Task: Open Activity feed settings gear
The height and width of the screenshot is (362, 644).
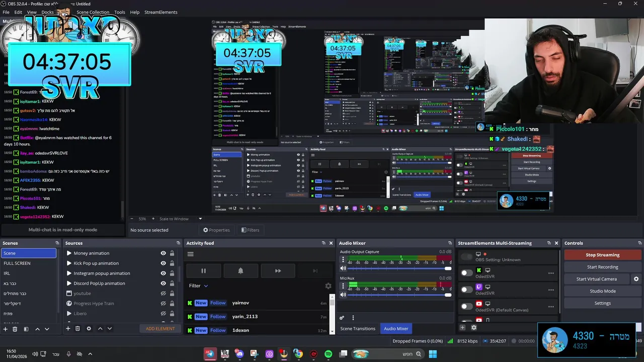Action: pyautogui.click(x=328, y=286)
